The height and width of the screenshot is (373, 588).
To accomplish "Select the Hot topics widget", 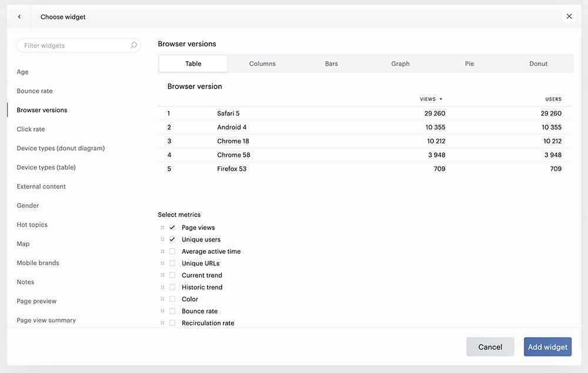I will click(x=32, y=225).
